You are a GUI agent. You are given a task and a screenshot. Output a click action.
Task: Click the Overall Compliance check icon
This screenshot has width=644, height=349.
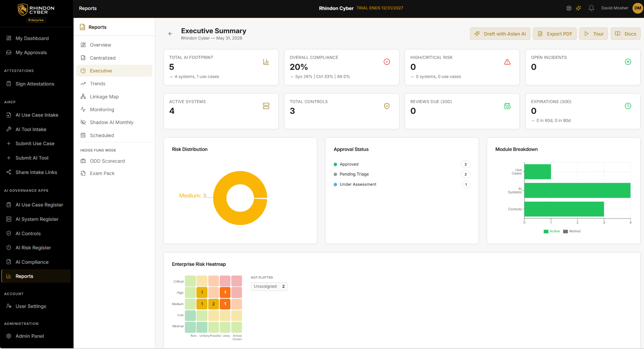click(x=387, y=62)
